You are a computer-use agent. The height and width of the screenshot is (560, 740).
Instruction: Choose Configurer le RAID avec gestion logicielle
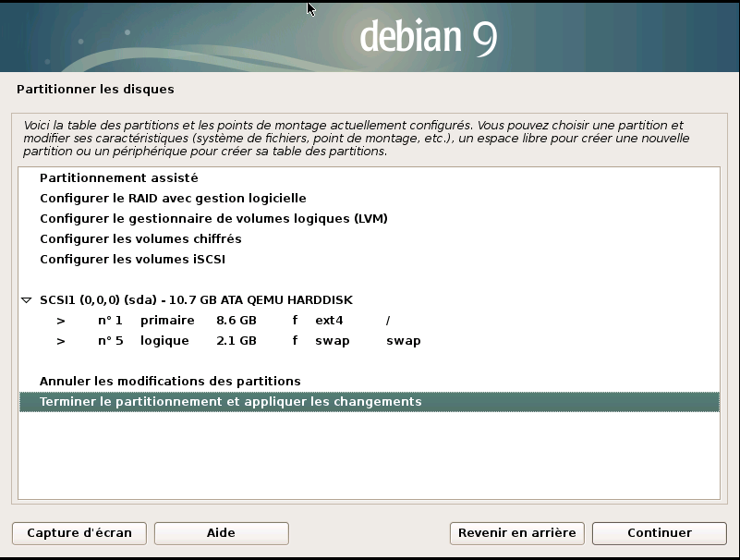pos(173,199)
